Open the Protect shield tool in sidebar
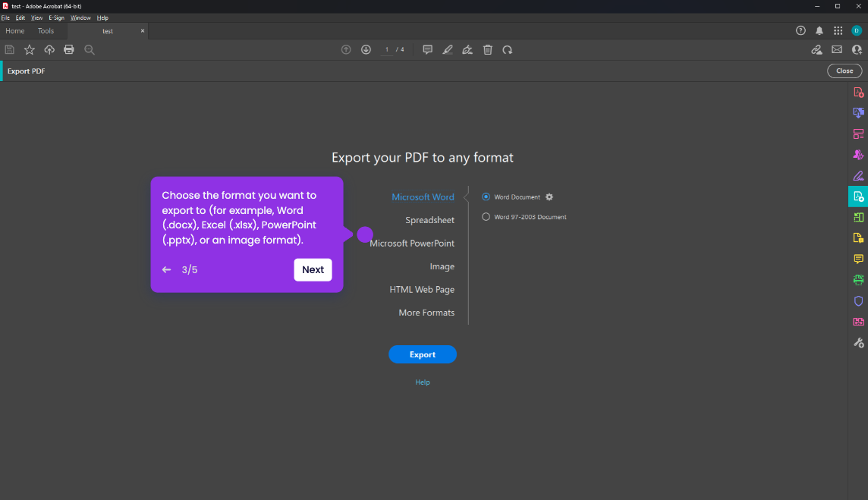Viewport: 868px width, 500px height. pyautogui.click(x=859, y=301)
